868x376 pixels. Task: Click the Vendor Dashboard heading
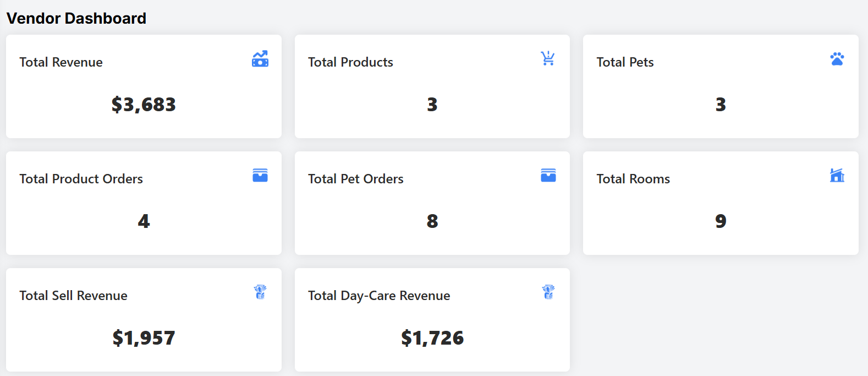[x=76, y=18]
